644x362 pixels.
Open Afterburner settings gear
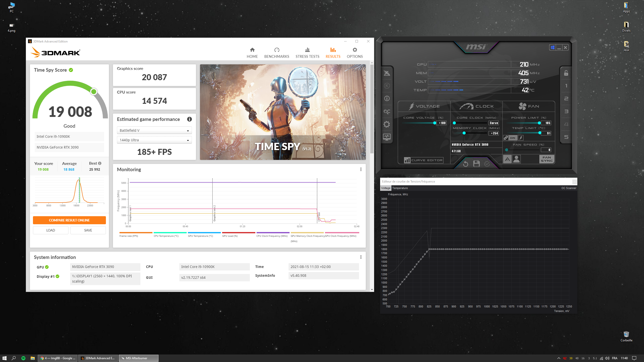pos(387,124)
